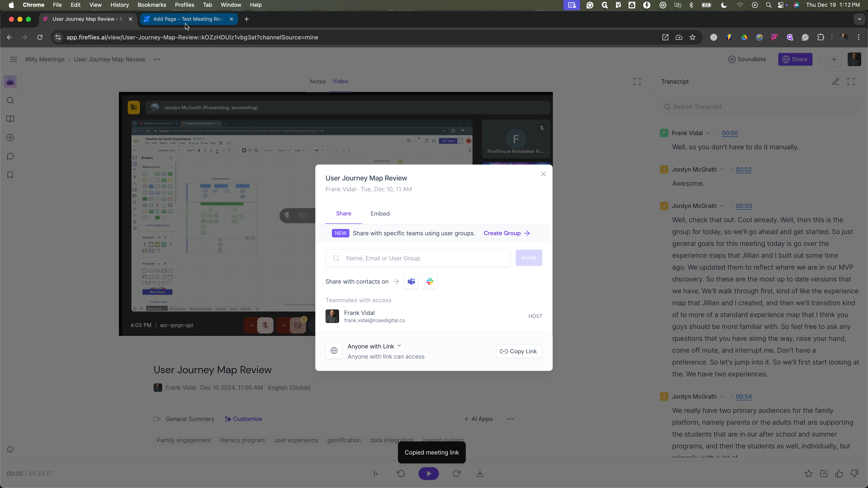The height and width of the screenshot is (488, 868).
Task: Expand the Transcript panel fullscreen
Action: [851, 82]
